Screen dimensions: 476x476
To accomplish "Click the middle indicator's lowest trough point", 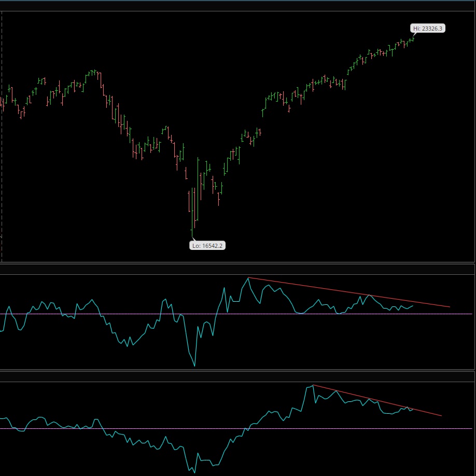I will point(194,366).
